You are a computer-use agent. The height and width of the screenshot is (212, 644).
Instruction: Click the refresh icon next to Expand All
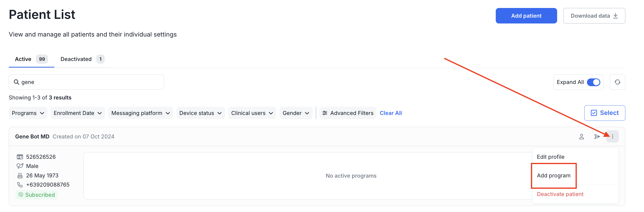click(x=617, y=82)
